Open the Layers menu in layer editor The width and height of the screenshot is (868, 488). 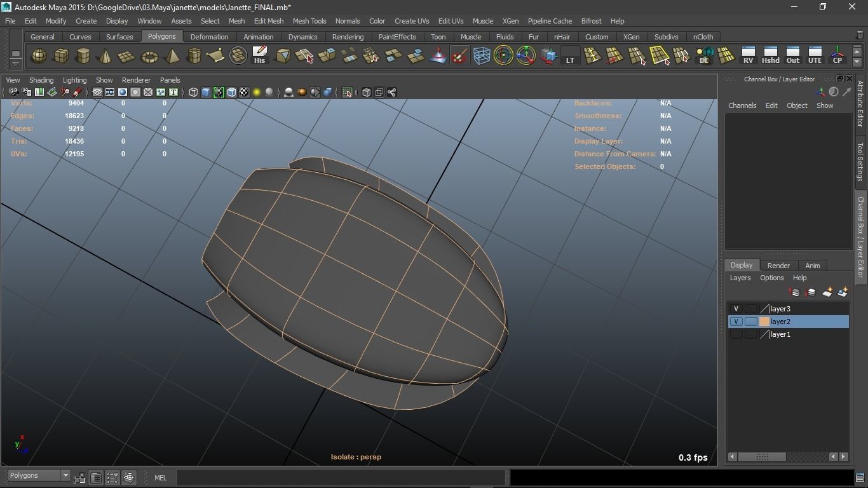pos(740,278)
